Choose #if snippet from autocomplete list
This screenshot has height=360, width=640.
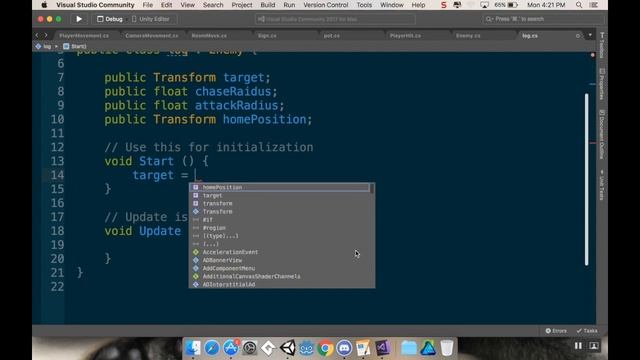coord(279,220)
